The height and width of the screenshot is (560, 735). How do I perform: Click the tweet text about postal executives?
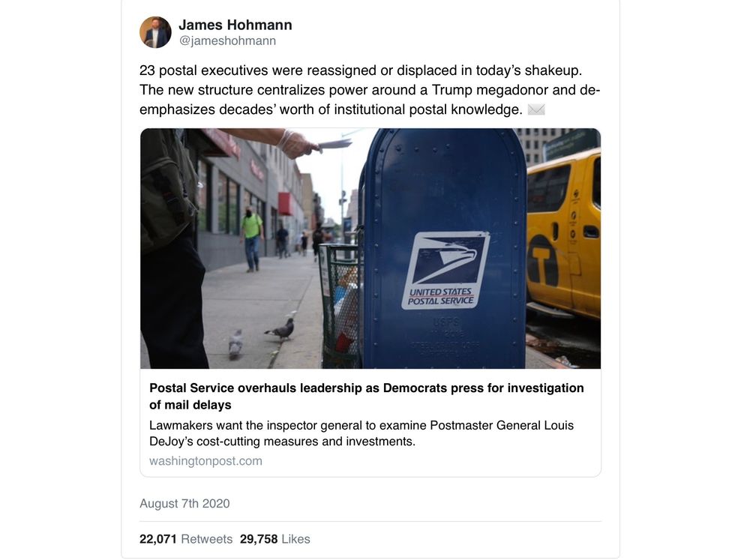click(370, 90)
